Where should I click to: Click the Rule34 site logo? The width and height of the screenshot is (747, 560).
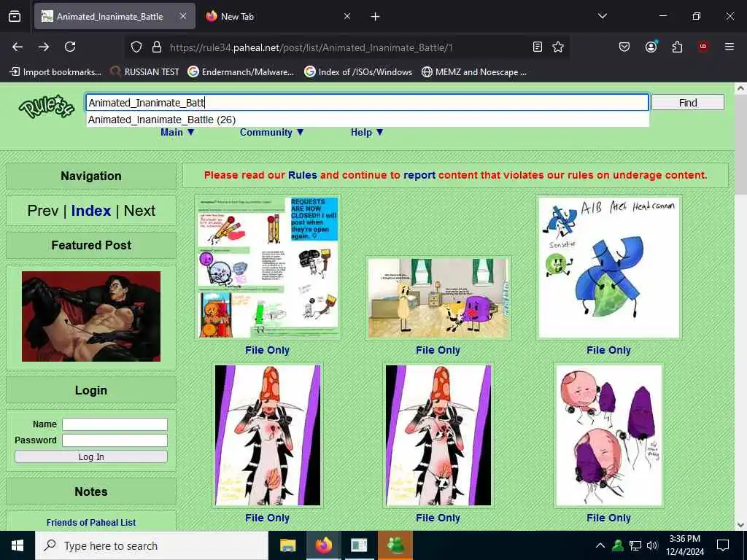[x=46, y=106]
